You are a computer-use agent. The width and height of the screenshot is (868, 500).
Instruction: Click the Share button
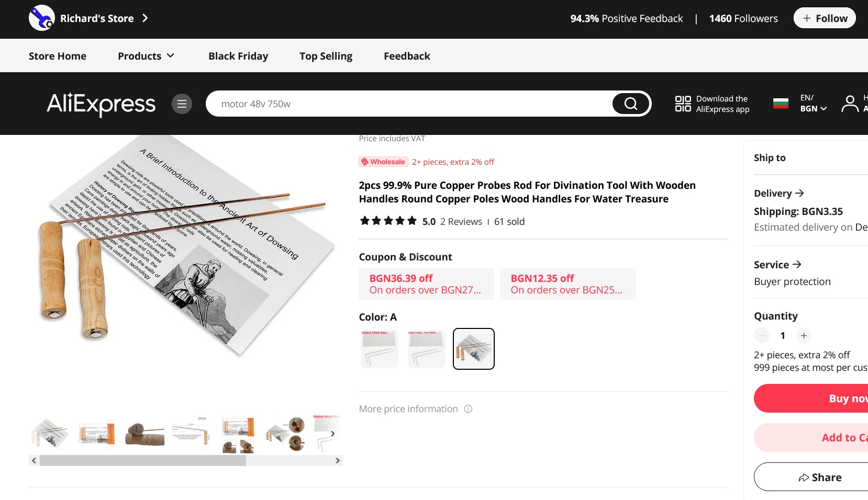pyautogui.click(x=820, y=477)
